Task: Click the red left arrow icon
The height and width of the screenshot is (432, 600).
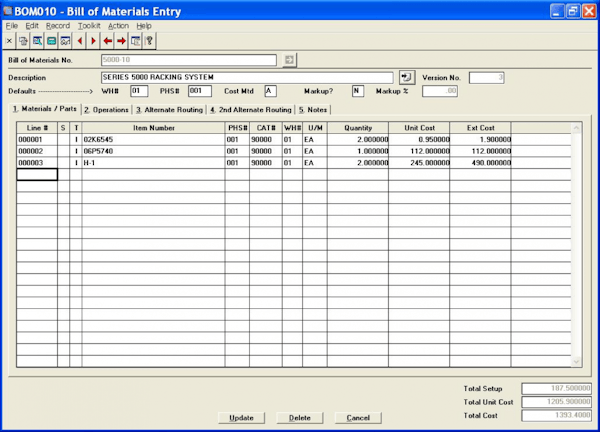Action: click(x=108, y=41)
